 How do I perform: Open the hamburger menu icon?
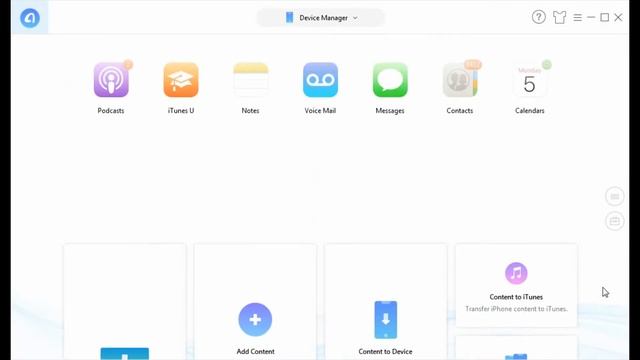[x=577, y=18]
